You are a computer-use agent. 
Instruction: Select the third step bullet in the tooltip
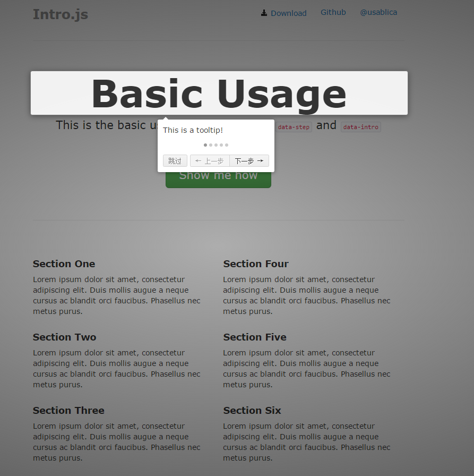[x=216, y=145]
